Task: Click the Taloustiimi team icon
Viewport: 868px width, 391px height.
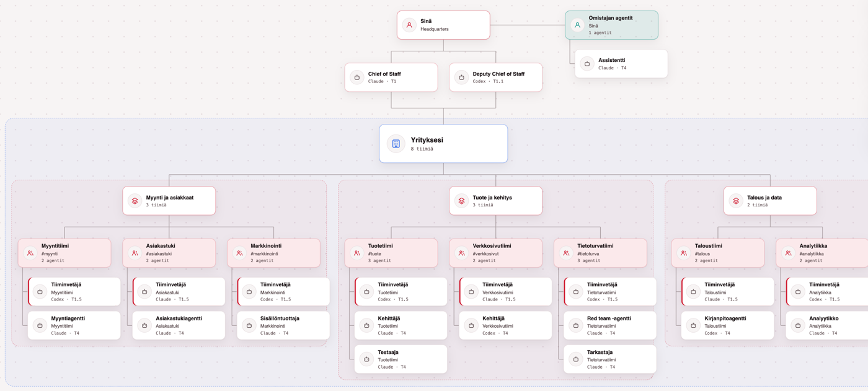Action: [x=684, y=253]
